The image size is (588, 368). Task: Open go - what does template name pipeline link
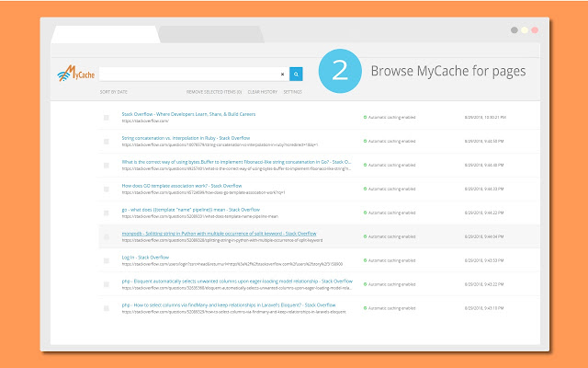191,210
